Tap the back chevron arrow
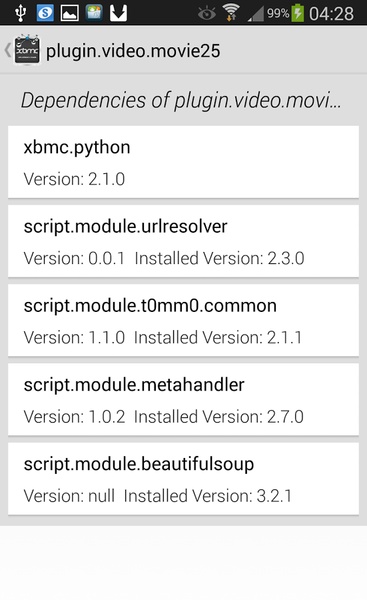 (x=7, y=50)
